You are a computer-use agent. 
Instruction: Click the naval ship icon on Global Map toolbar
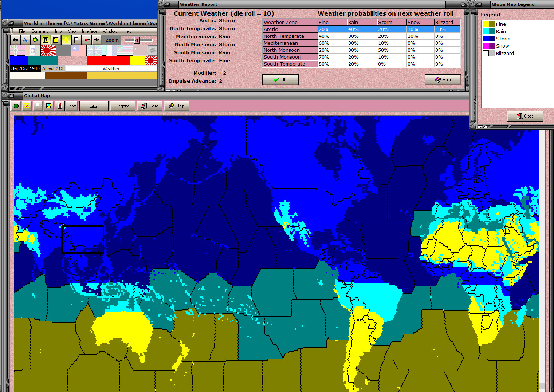coord(93,106)
